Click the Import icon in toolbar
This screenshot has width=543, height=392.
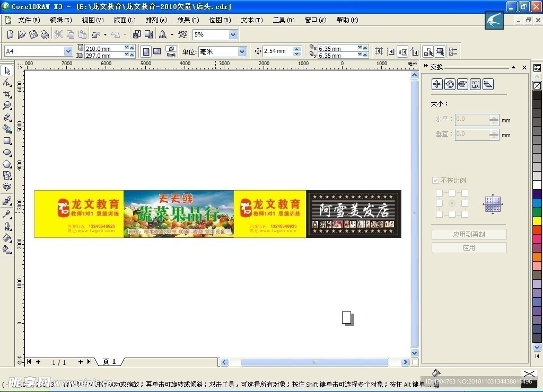tap(136, 34)
